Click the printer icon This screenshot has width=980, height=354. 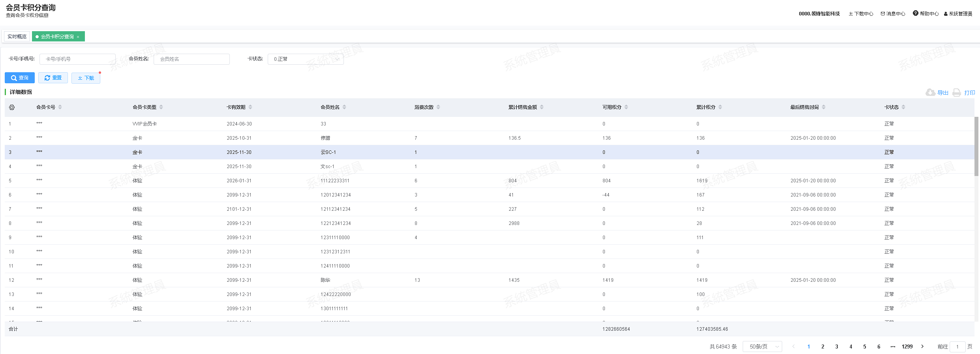tap(957, 92)
